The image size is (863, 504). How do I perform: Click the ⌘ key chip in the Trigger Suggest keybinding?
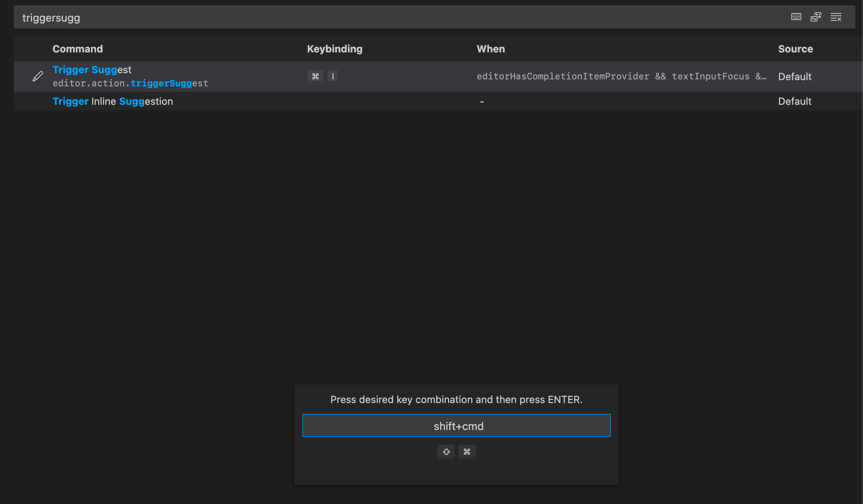[315, 76]
